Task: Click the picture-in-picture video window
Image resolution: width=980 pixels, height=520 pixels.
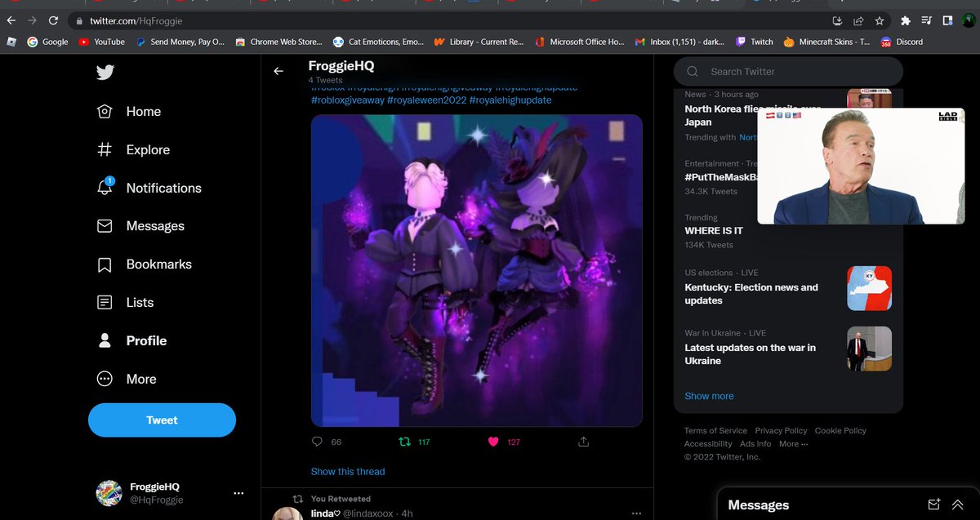Action: click(861, 166)
